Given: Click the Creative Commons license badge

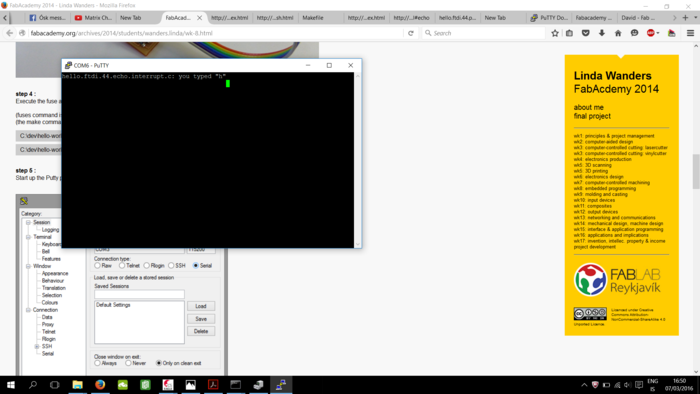Looking at the screenshot, I should [590, 313].
